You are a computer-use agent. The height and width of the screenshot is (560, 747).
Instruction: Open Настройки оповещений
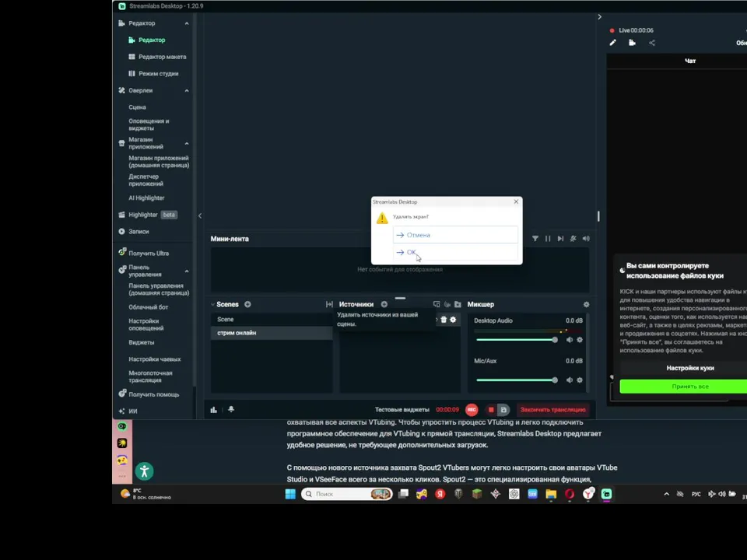point(146,324)
